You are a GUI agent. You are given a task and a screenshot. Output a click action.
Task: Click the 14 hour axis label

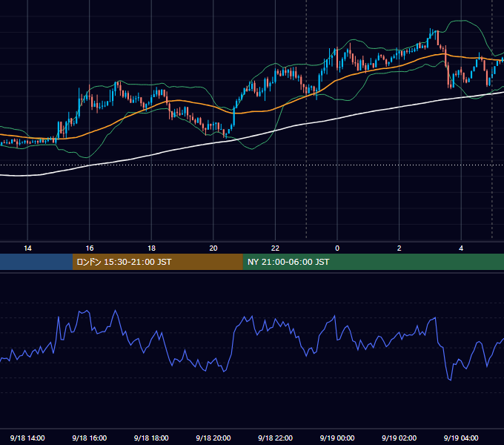[x=27, y=248]
